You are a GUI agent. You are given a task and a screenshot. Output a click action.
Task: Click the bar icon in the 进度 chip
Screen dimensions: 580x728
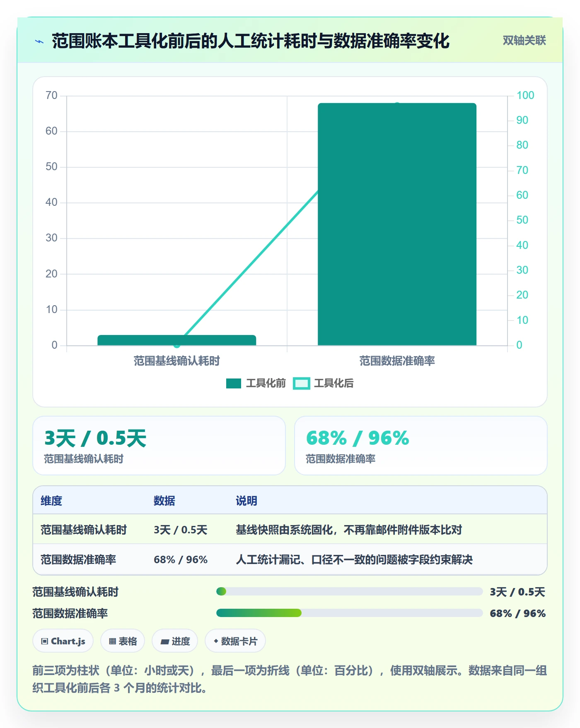(164, 642)
